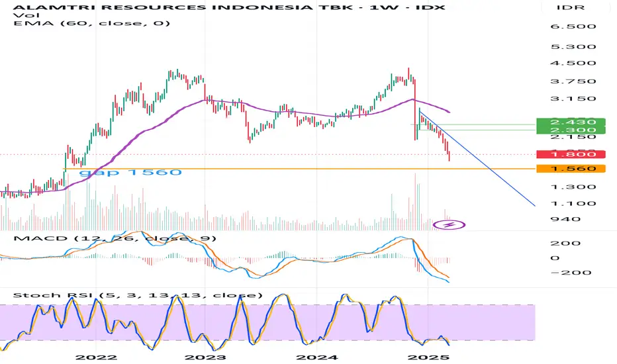Click the 4.500 price scale value
617x364 pixels.
(573, 63)
